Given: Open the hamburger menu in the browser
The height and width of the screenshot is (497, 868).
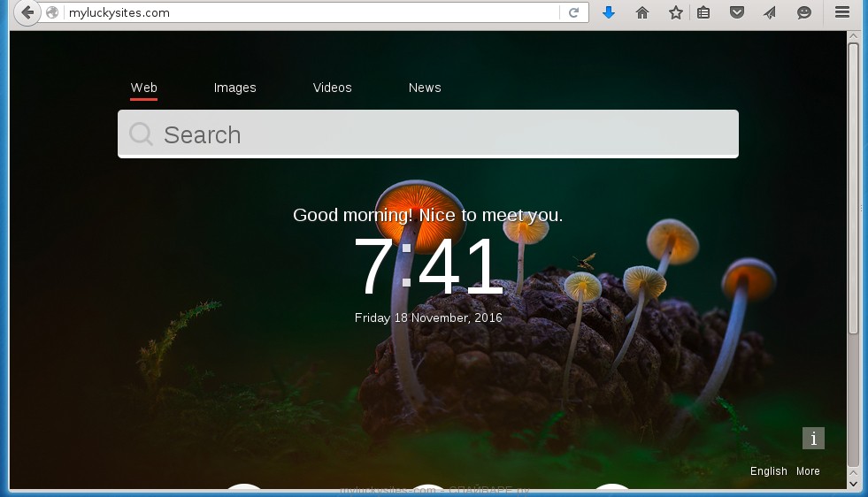Looking at the screenshot, I should pos(841,12).
